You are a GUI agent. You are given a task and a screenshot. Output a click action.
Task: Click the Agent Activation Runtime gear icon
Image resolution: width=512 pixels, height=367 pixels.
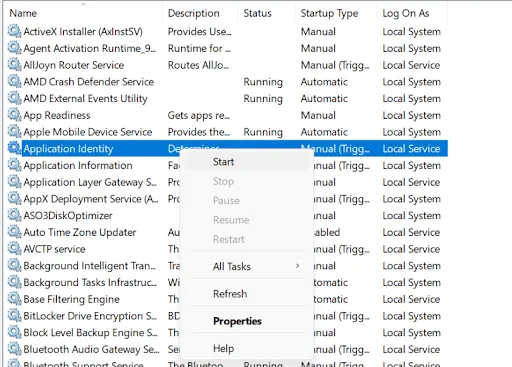(x=14, y=48)
